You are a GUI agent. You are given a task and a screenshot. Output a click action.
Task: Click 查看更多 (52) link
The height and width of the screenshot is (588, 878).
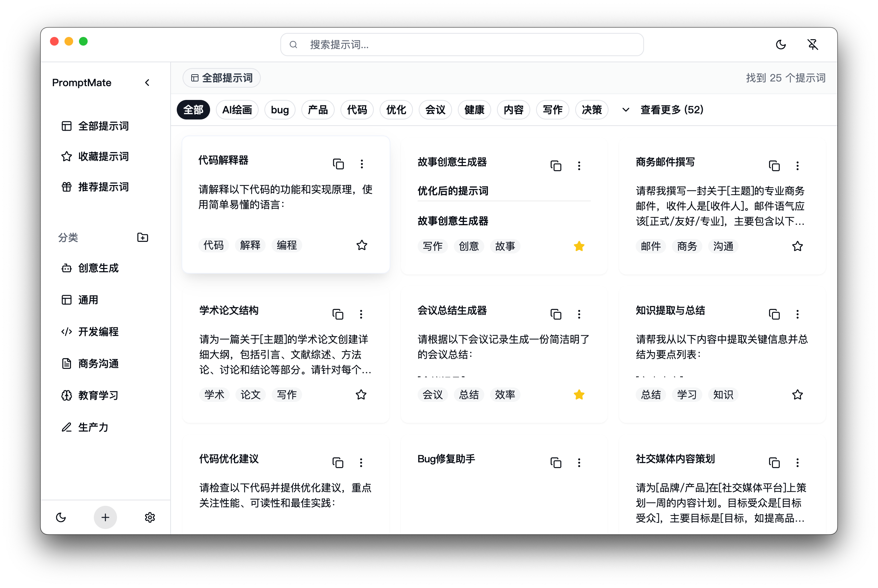tap(672, 109)
